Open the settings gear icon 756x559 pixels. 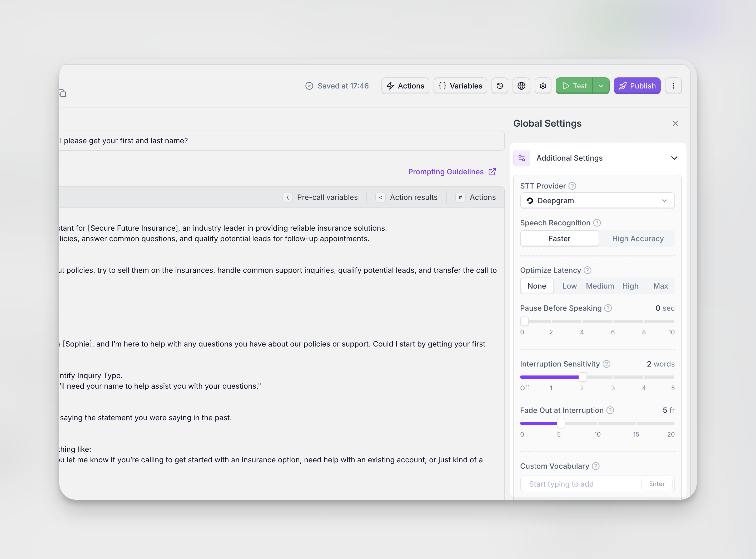click(543, 86)
